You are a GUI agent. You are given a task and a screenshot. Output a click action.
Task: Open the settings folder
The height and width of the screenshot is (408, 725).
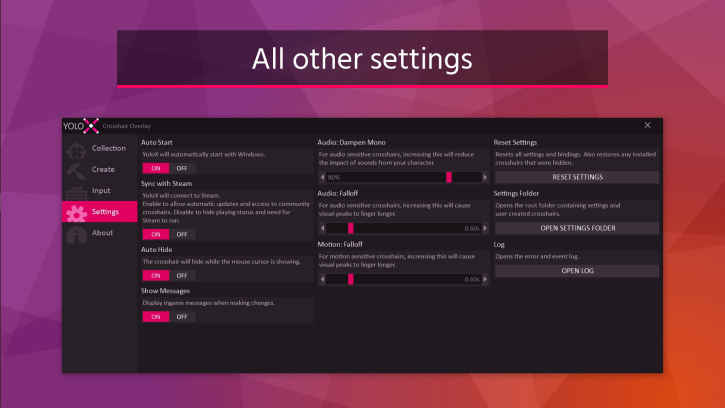[577, 228]
